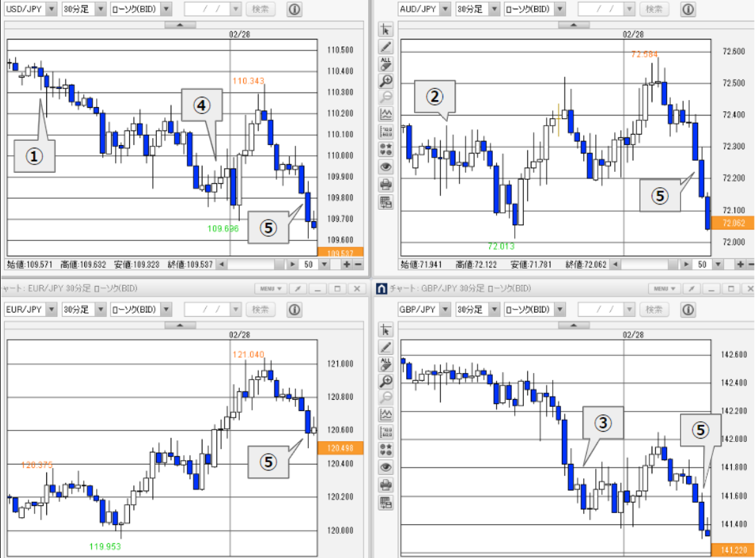
Task: Click the scroll-left arrow below the AUD/JPY chart
Action: point(615,264)
